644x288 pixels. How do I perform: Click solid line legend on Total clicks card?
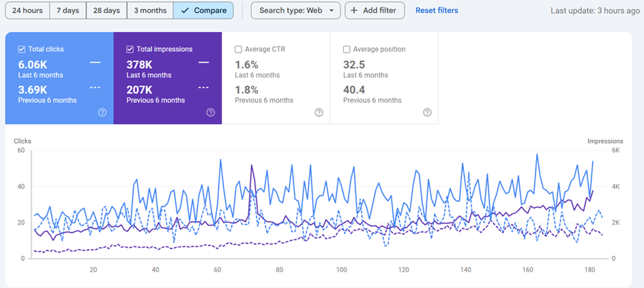coord(95,62)
